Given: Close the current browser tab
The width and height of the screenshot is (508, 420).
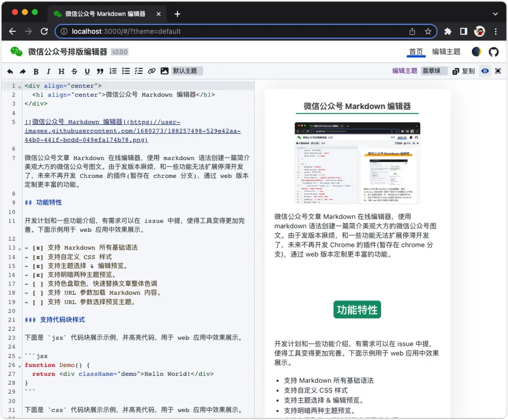Looking at the screenshot, I should click(159, 14).
